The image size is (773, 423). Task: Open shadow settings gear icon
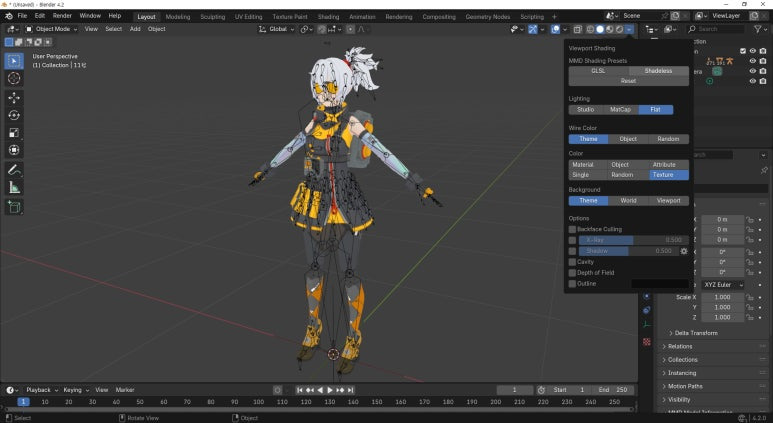pos(684,251)
